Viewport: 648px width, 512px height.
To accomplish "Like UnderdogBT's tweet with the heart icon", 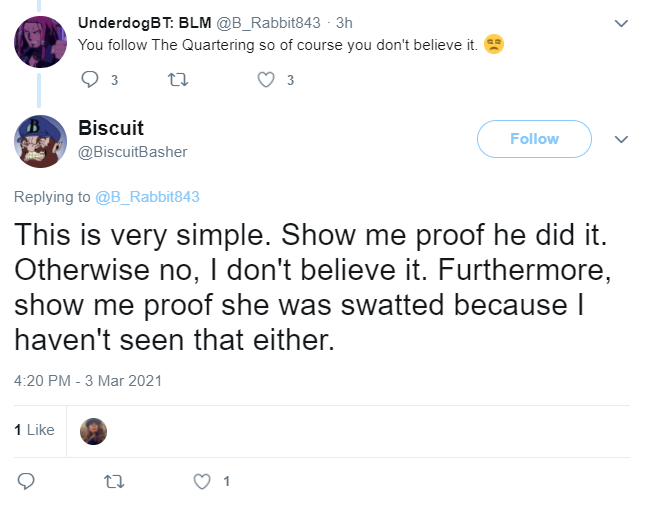I will pos(266,80).
